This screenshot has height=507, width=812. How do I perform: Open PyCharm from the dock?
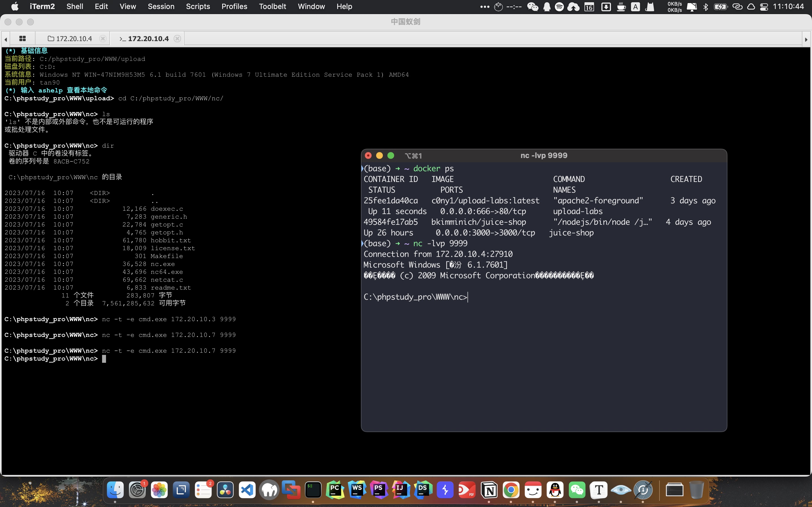pos(335,490)
